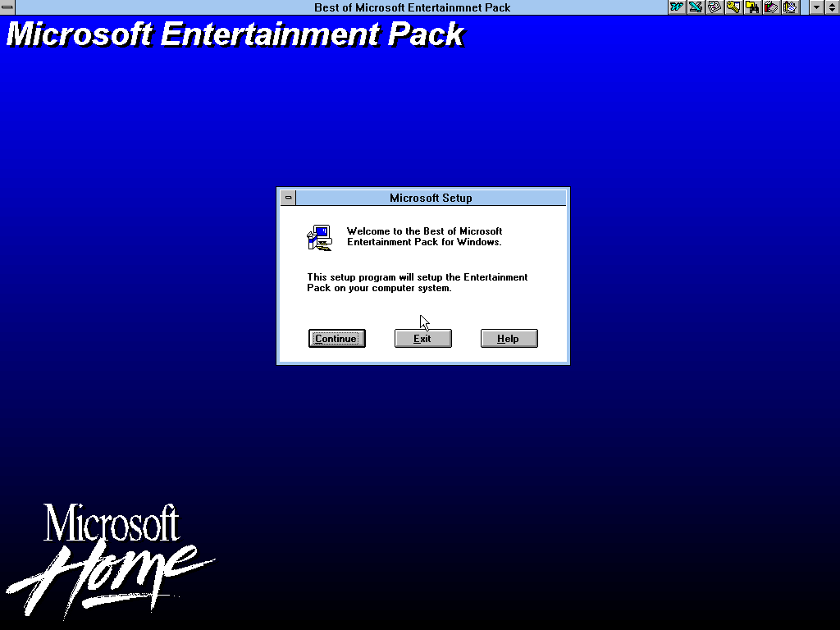The height and width of the screenshot is (630, 840).
Task: Open the main window control menu at top-left
Action: pos(7,7)
